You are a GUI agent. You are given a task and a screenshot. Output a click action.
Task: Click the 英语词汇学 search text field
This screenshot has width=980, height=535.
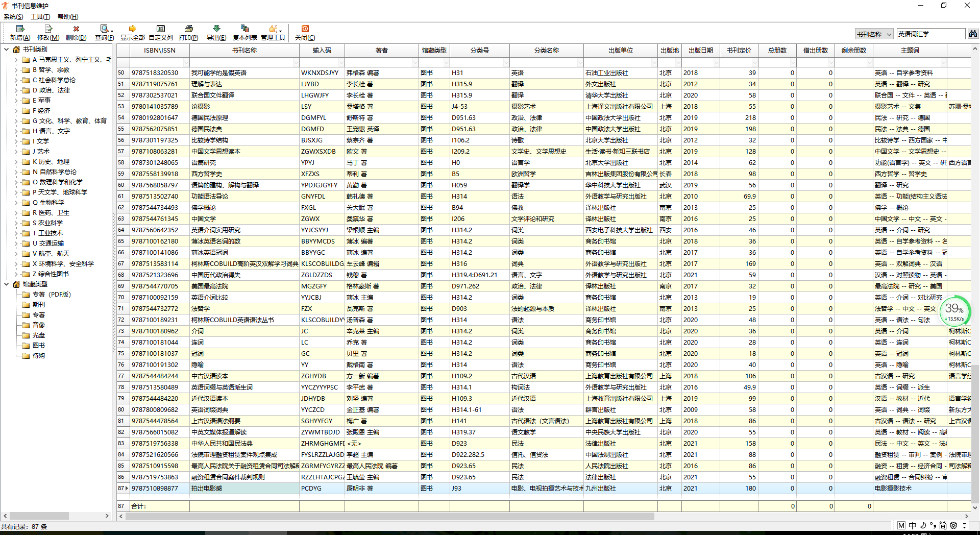coord(930,34)
